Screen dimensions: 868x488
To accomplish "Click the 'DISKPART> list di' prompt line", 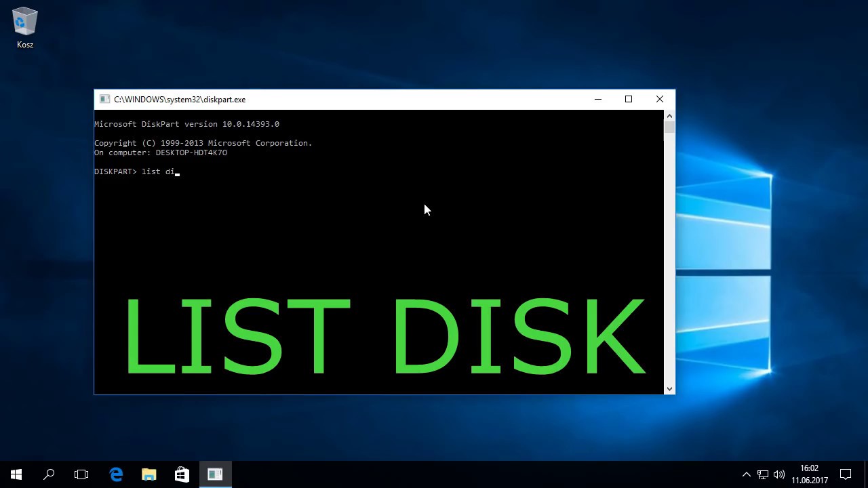I will click(137, 171).
